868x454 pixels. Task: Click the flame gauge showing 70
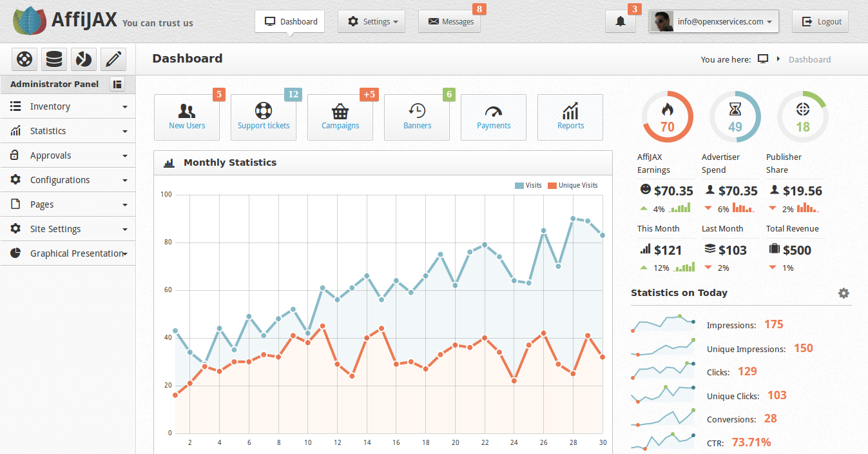pyautogui.click(x=668, y=117)
